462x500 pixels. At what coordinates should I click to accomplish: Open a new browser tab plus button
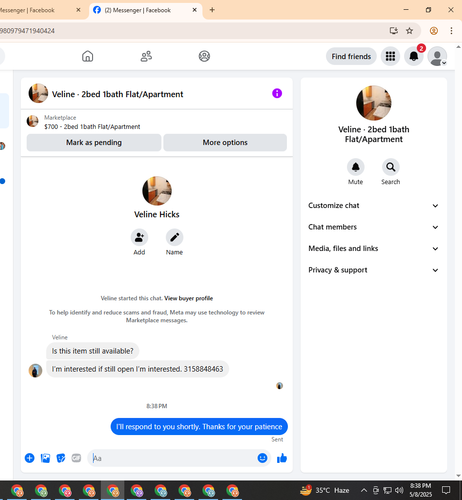pyautogui.click(x=212, y=10)
